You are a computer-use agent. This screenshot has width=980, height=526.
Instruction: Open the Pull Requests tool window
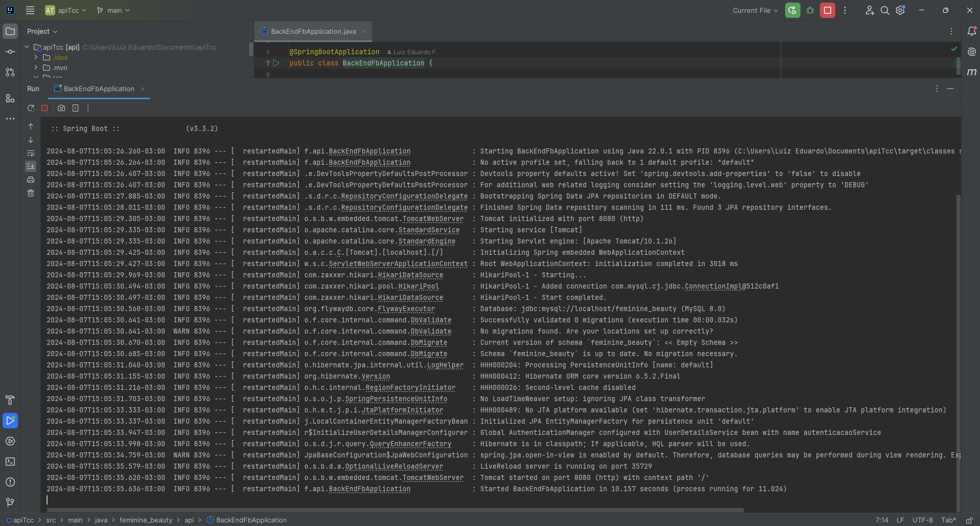10,72
